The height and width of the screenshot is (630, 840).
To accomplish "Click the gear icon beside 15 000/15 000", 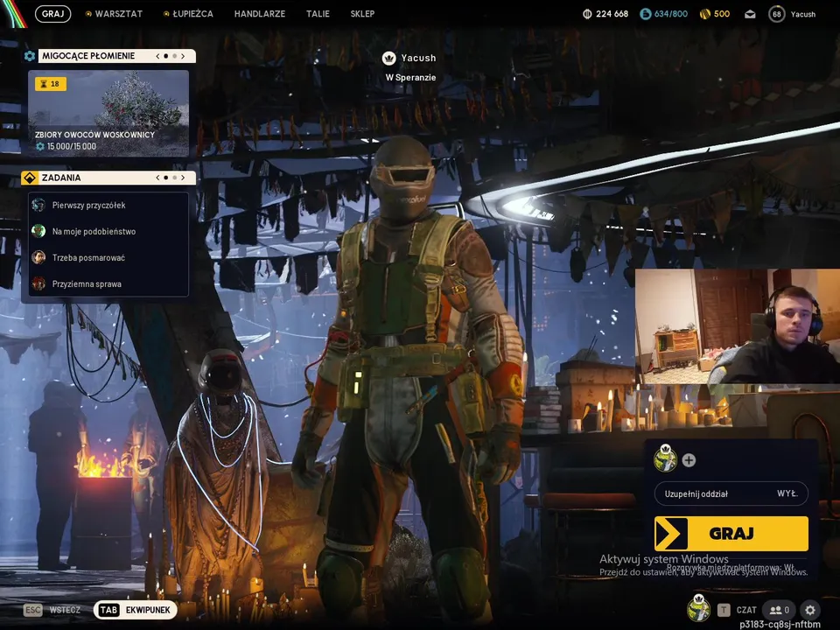I will pyautogui.click(x=39, y=146).
